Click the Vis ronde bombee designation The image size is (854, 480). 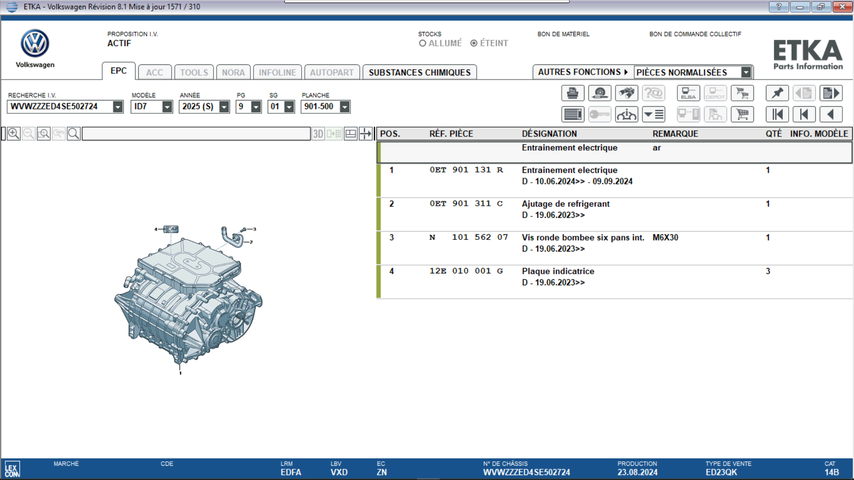[x=583, y=238]
